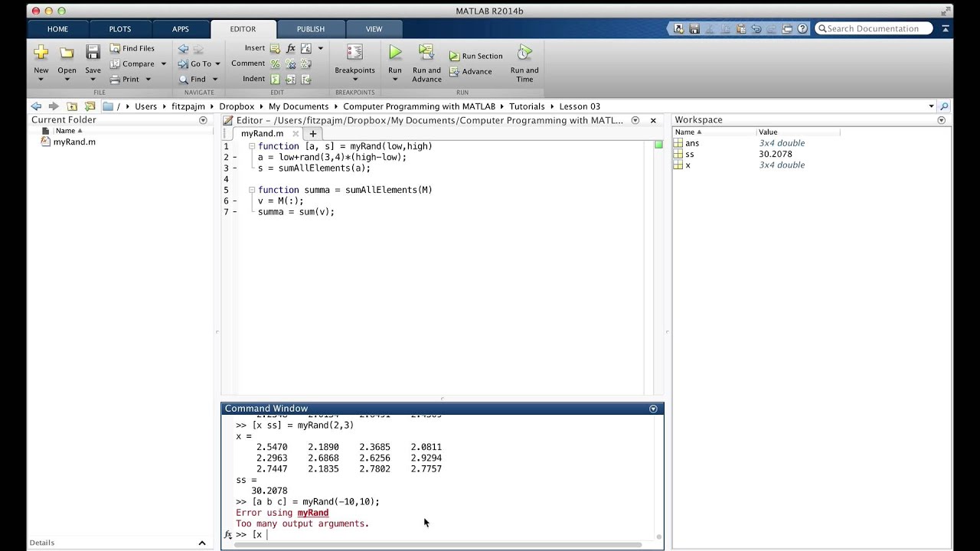
Task: Click the fx insert function icon
Action: point(291,48)
